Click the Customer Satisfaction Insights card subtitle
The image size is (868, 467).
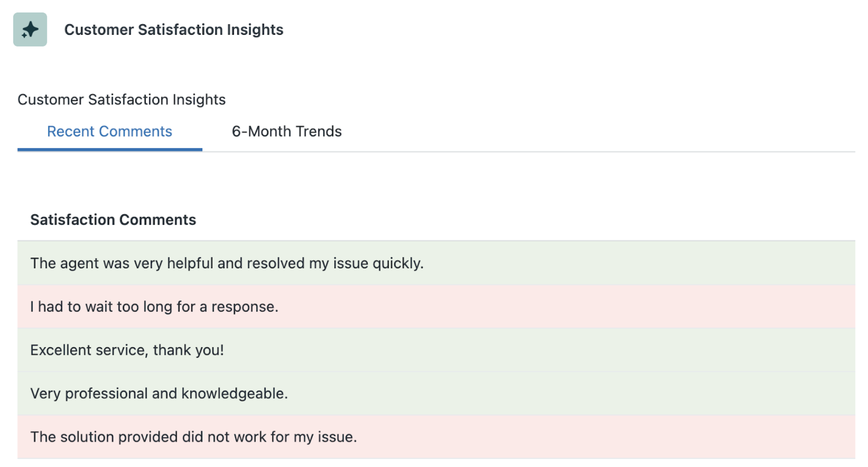[122, 100]
